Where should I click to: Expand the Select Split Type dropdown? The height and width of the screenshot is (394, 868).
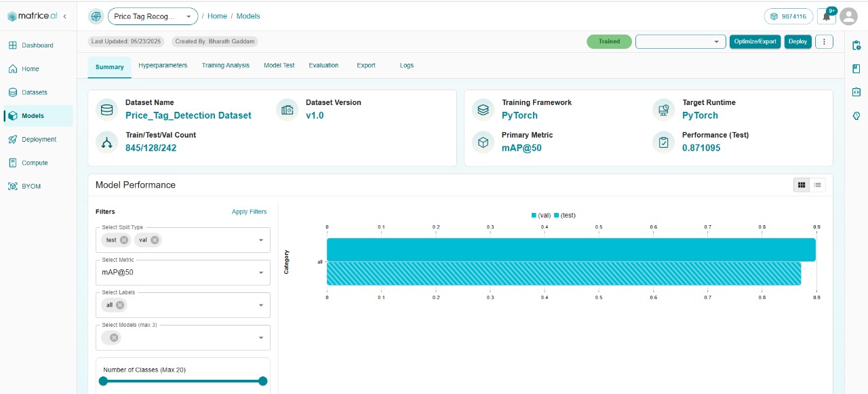point(261,240)
